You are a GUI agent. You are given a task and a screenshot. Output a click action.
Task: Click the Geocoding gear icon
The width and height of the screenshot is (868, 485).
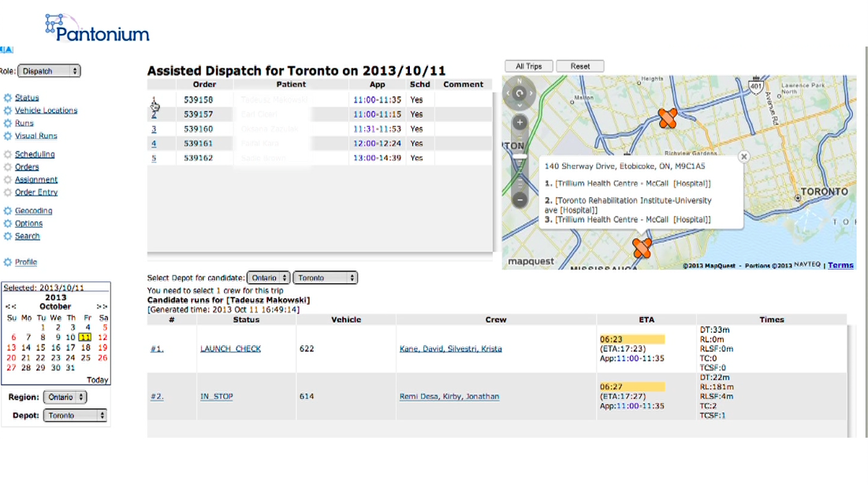pyautogui.click(x=8, y=211)
